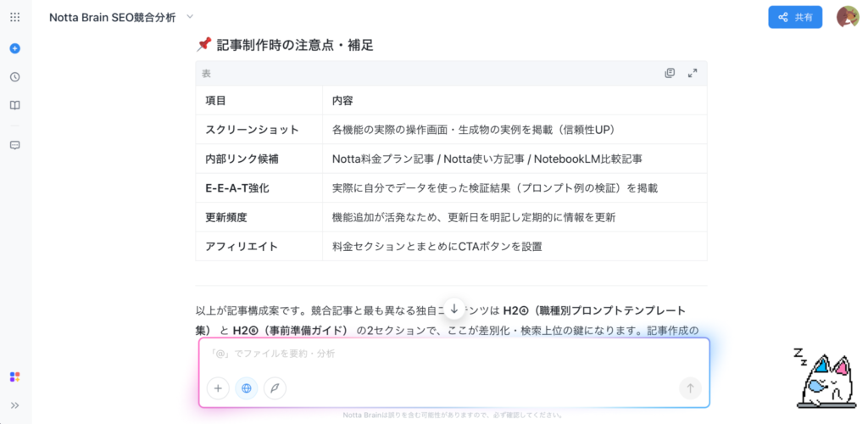Select the 更新頻度 cell
The width and height of the screenshot is (868, 424).
pyautogui.click(x=259, y=218)
